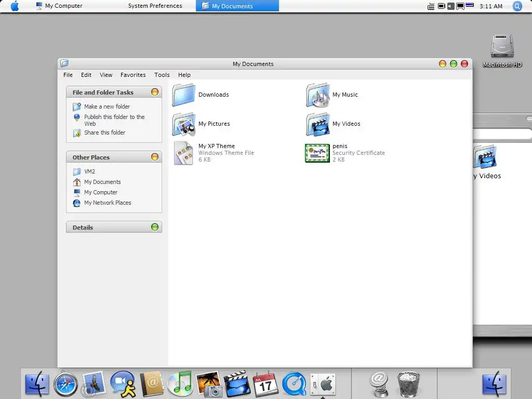Collapse the File and Folder Tasks panel
532x399 pixels.
click(x=155, y=92)
